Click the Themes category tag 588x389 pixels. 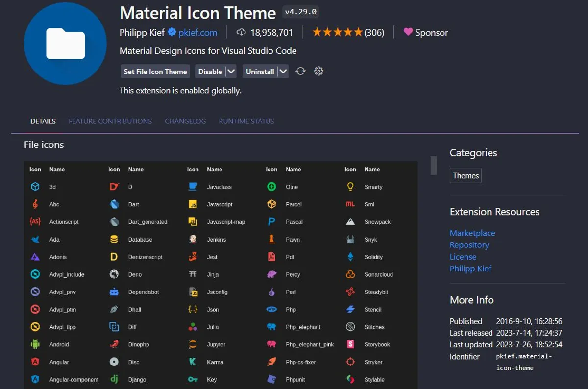coord(465,175)
